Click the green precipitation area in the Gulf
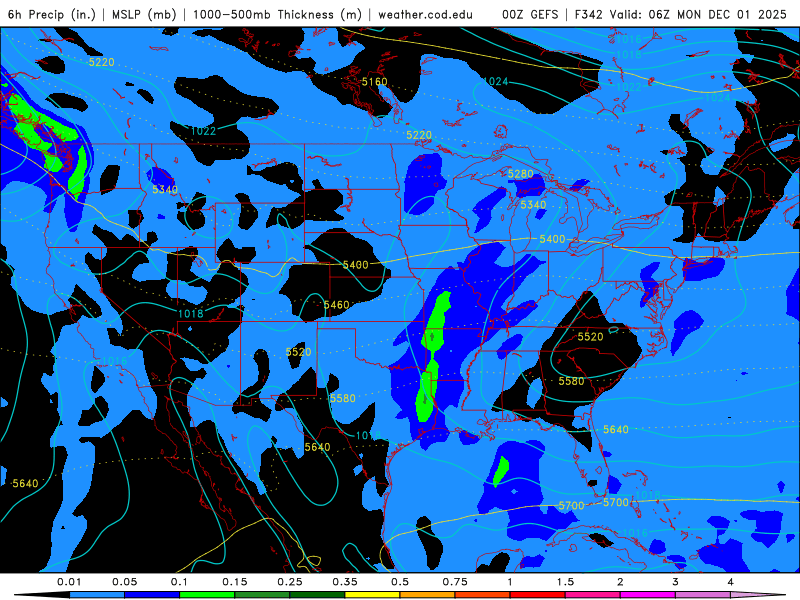This screenshot has width=800, height=600. click(501, 471)
